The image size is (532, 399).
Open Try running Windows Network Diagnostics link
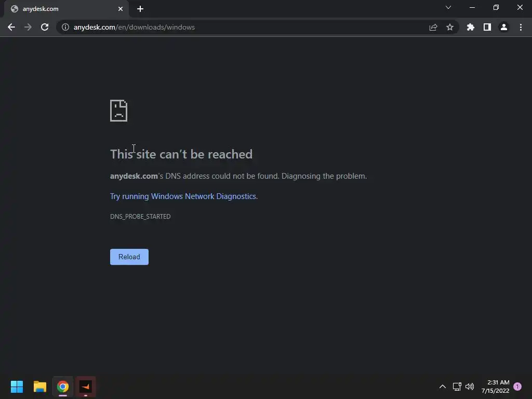[x=184, y=196]
